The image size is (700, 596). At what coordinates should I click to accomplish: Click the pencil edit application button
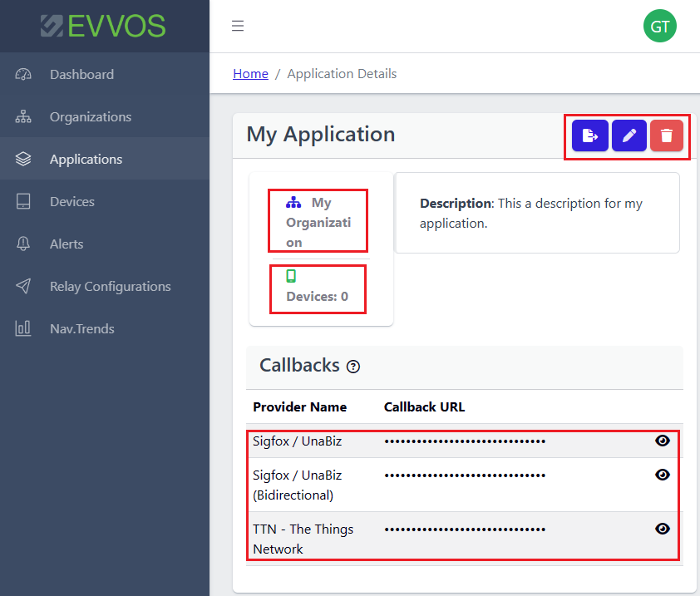point(629,135)
